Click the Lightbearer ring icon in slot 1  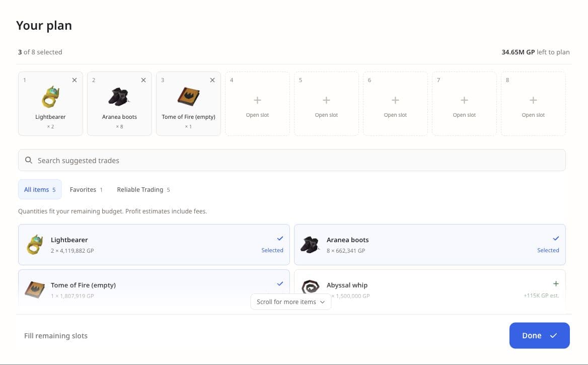[51, 97]
